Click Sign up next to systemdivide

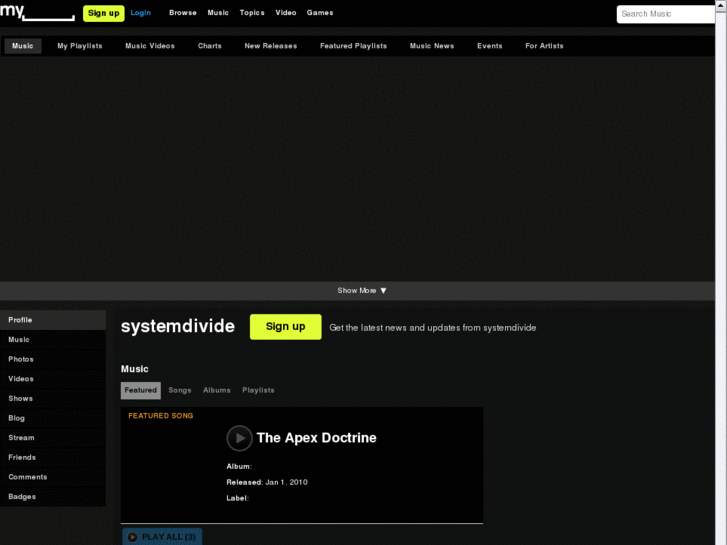coord(285,327)
